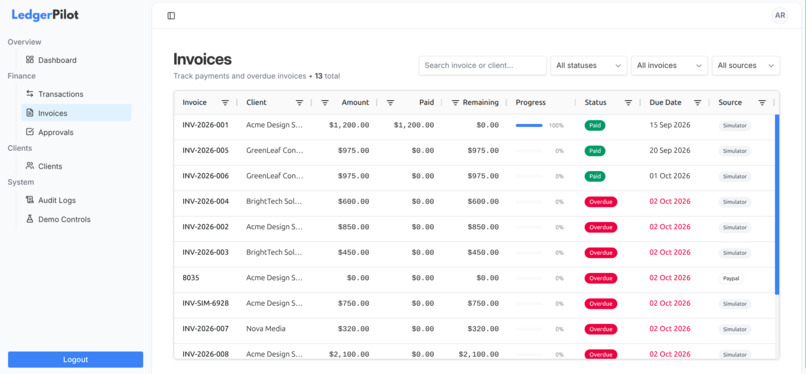Click Paid status badge of INV-2026-001
The image size is (806, 374).
point(595,125)
